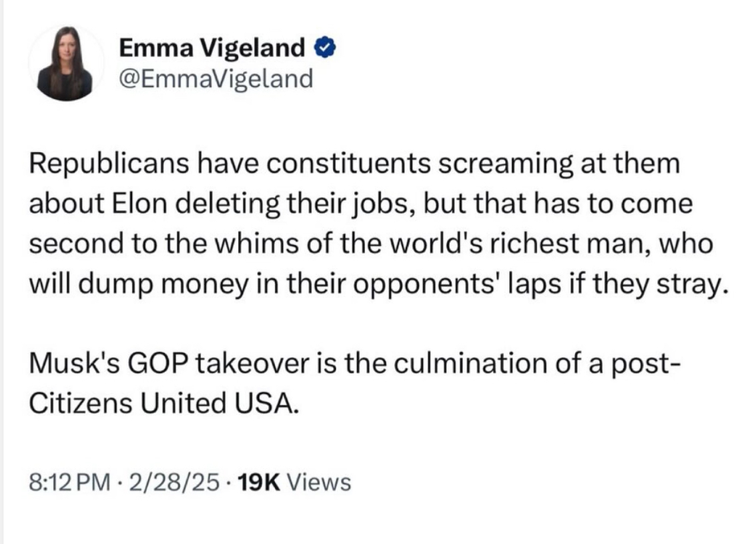Click the word Musk's in second paragraph
This screenshot has width=756, height=544.
(69, 365)
